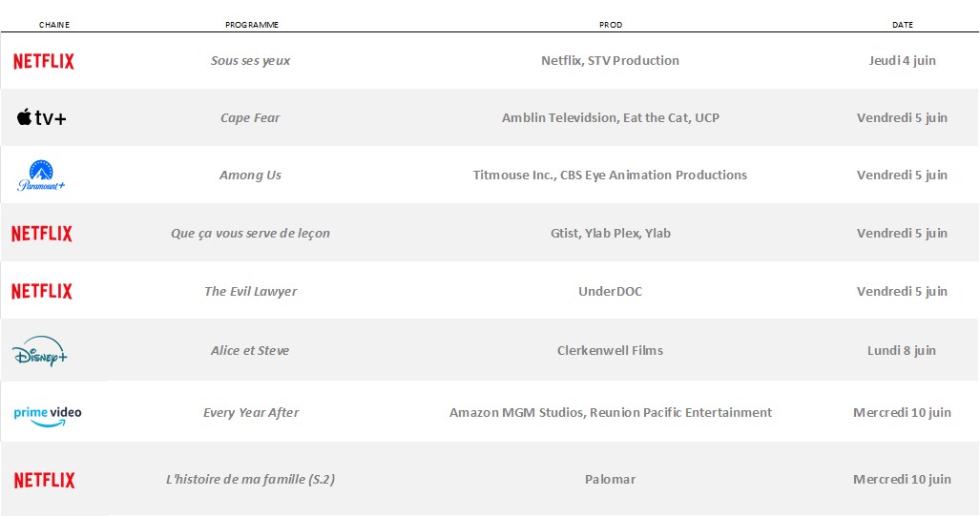Viewport: 980px width, 517px height.
Task: Click the Netflix logo beside Que ça vous serve de leçon
Action: [42, 234]
